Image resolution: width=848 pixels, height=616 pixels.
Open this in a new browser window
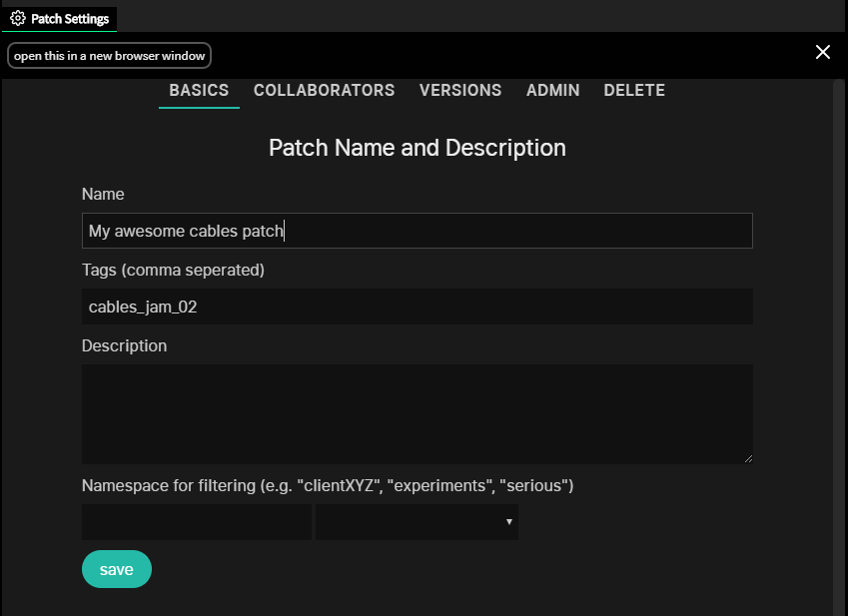pos(109,56)
